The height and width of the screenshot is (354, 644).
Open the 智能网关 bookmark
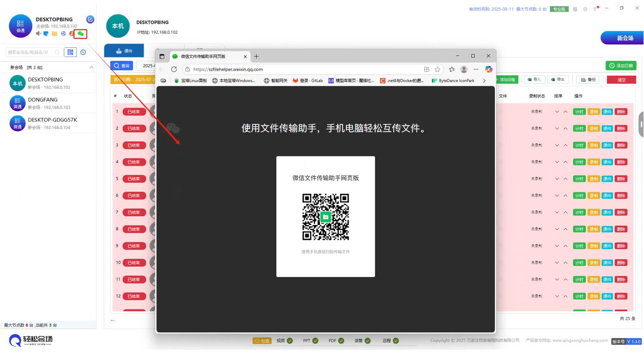coord(275,81)
